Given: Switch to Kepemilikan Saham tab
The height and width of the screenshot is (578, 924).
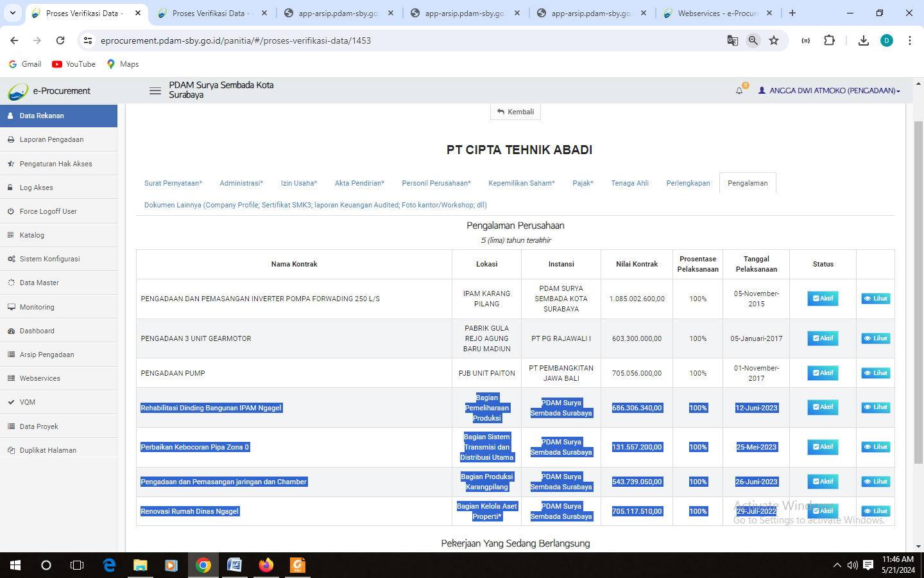Looking at the screenshot, I should tap(522, 183).
